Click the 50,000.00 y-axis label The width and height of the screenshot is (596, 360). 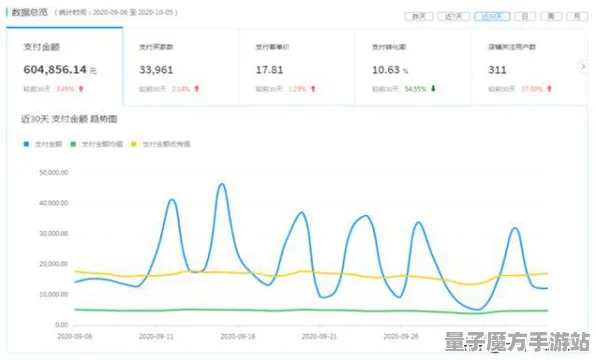click(x=54, y=173)
